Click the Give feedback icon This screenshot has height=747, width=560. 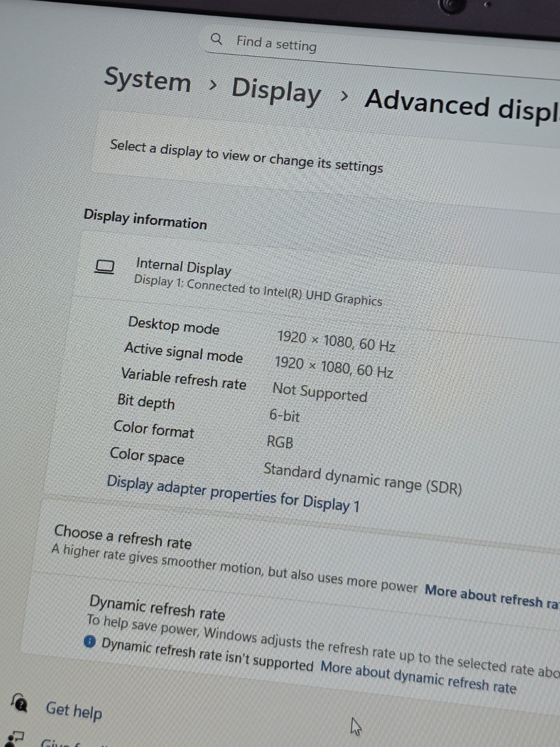point(14,738)
